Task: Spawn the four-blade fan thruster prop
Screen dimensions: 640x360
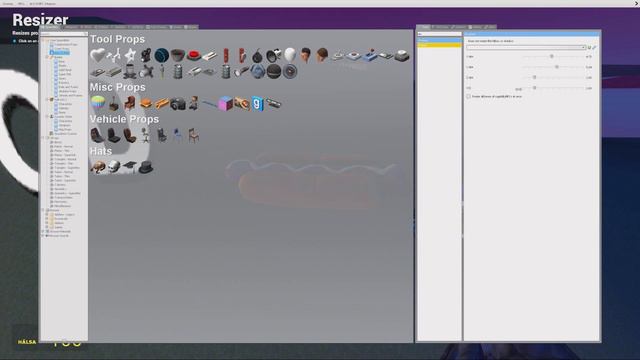Action: click(146, 71)
